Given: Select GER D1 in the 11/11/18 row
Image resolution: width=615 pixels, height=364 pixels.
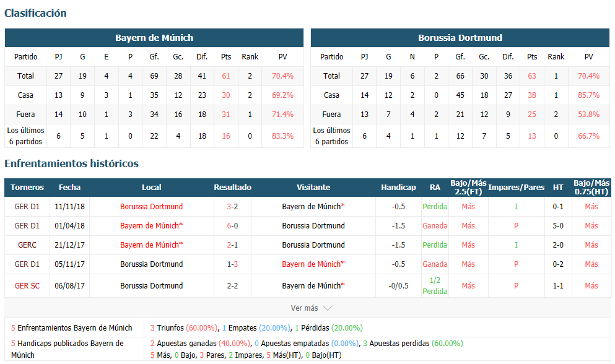Looking at the screenshot, I should pos(27,207).
